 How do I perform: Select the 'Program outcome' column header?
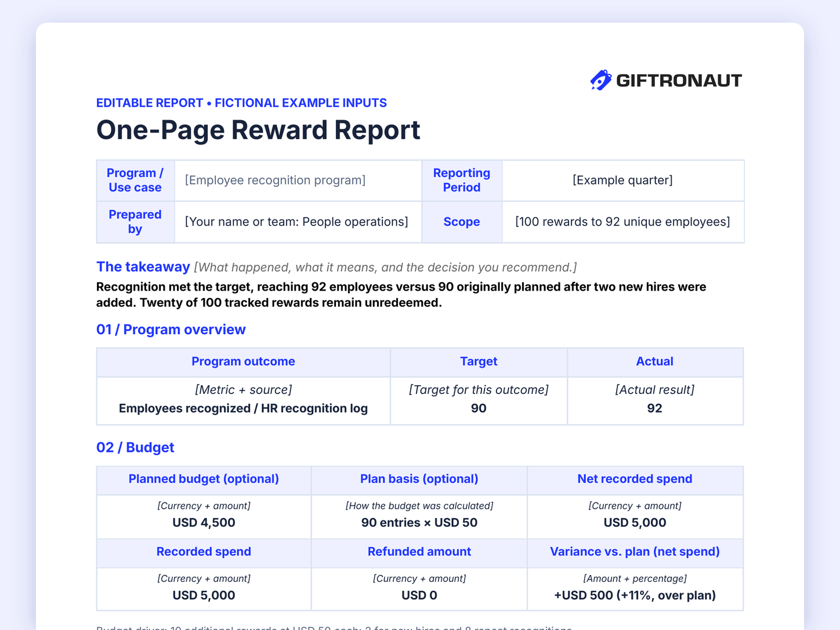243,361
